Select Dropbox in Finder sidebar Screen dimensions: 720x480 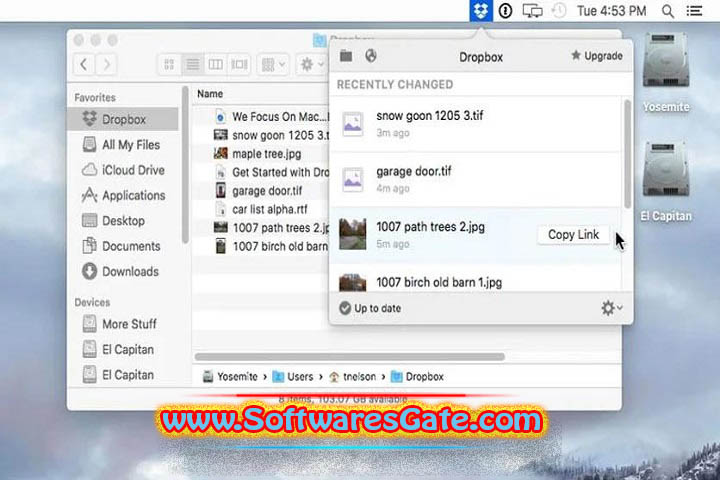tap(123, 119)
